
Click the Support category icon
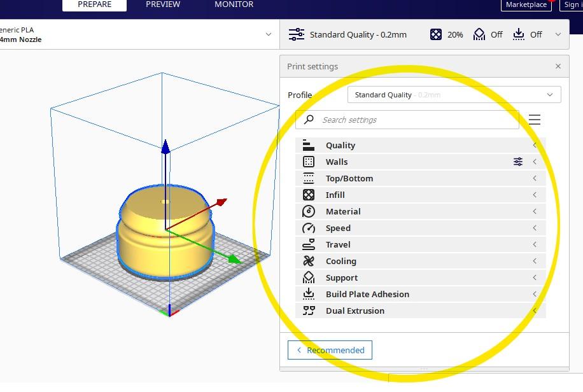click(x=309, y=277)
